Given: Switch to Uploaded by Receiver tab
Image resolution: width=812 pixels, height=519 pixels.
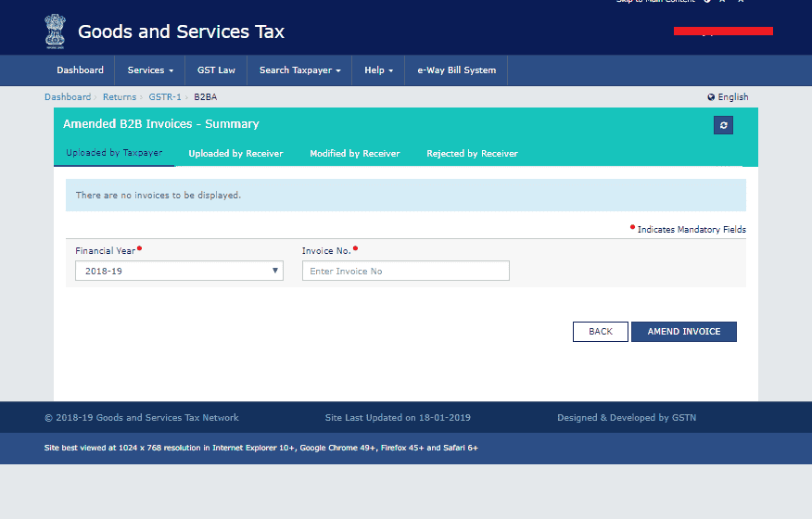Looking at the screenshot, I should coord(235,154).
